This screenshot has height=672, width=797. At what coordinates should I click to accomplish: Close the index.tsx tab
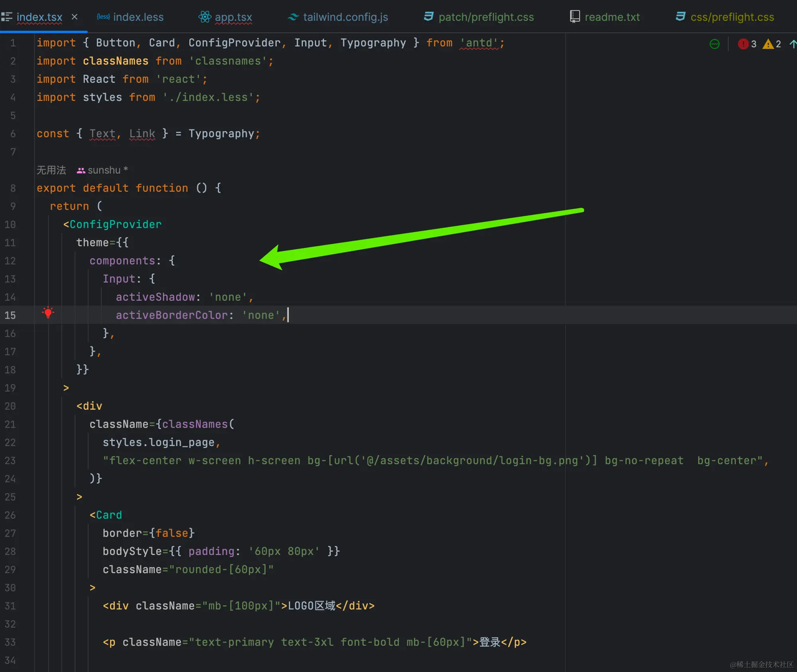pos(75,17)
